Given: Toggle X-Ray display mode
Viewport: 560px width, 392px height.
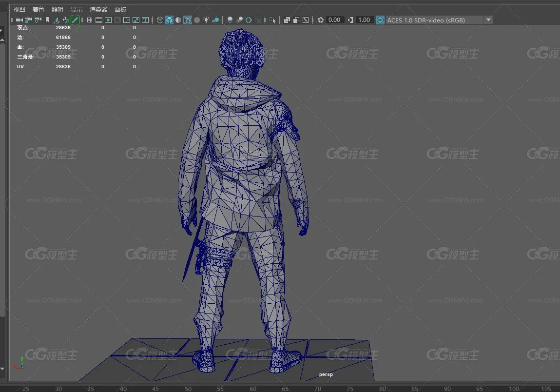Looking at the screenshot, I should (x=287, y=20).
